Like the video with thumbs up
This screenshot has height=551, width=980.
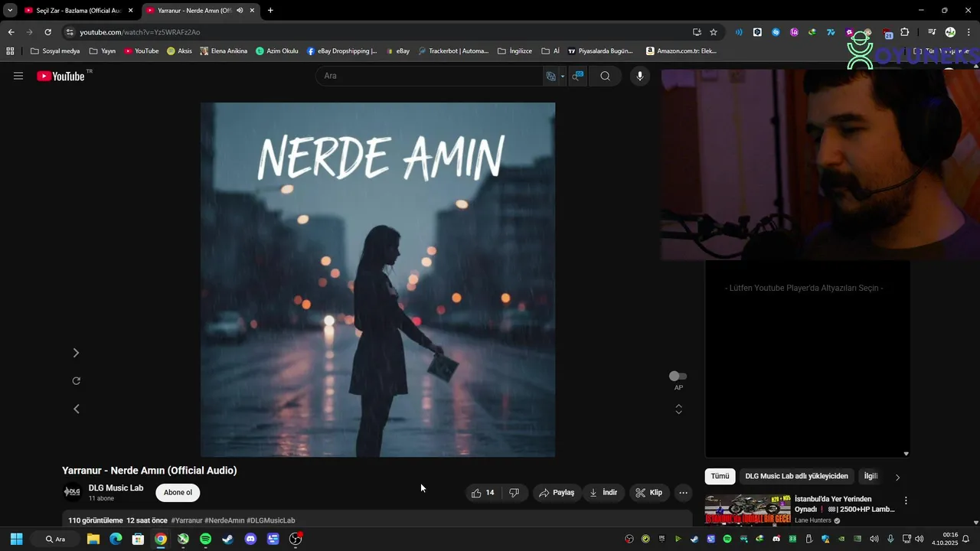pos(483,493)
